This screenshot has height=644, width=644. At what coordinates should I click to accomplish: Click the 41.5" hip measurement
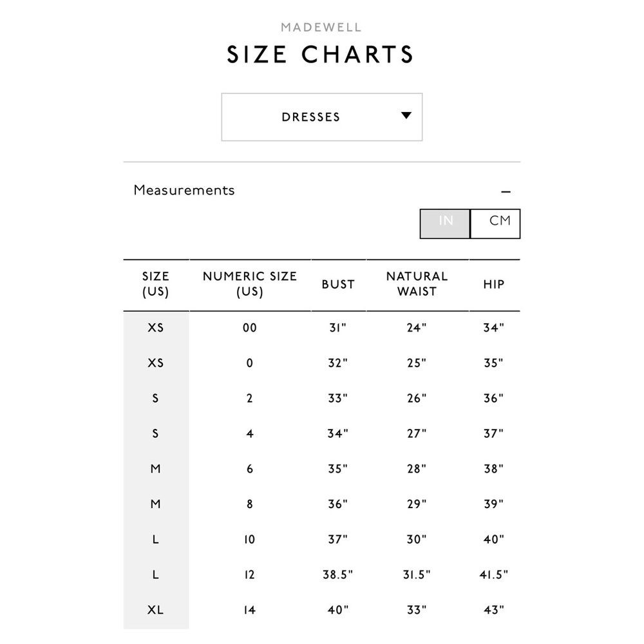(494, 574)
